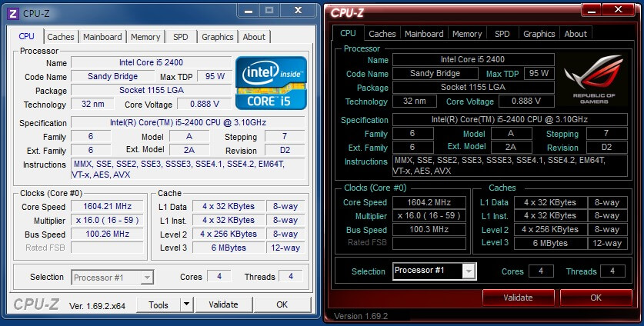Click OK button in left window
Viewport: 644px width, 326px height.
tap(282, 304)
